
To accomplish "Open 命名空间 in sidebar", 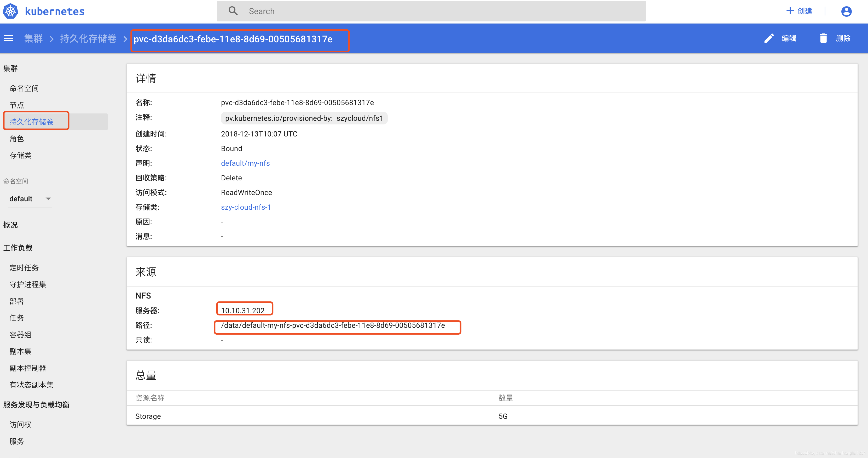I will [24, 88].
